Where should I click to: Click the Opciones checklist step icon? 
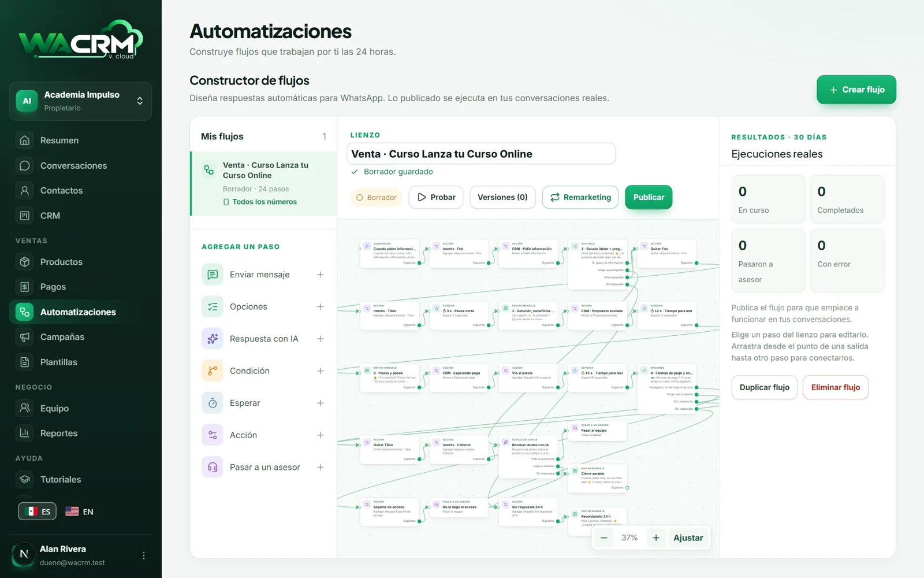click(x=213, y=307)
